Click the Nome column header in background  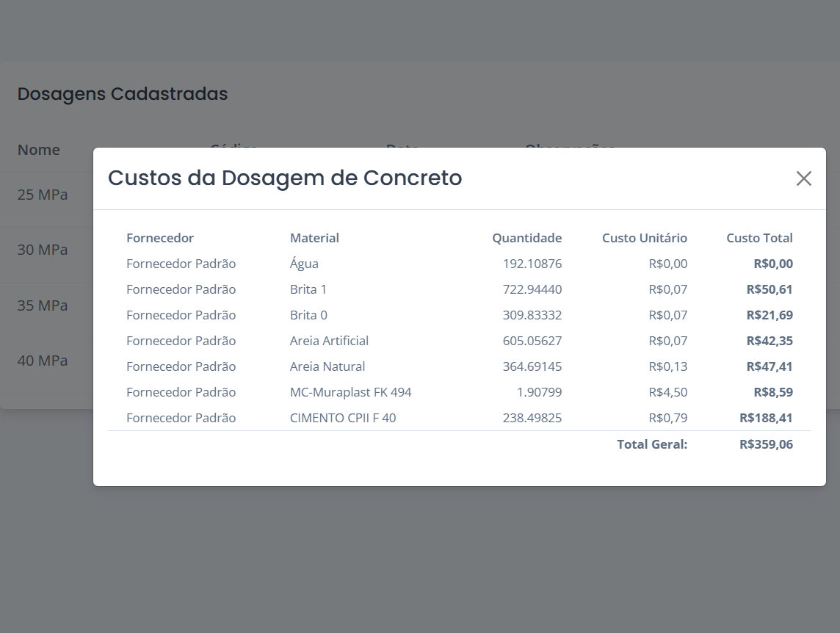click(x=39, y=150)
